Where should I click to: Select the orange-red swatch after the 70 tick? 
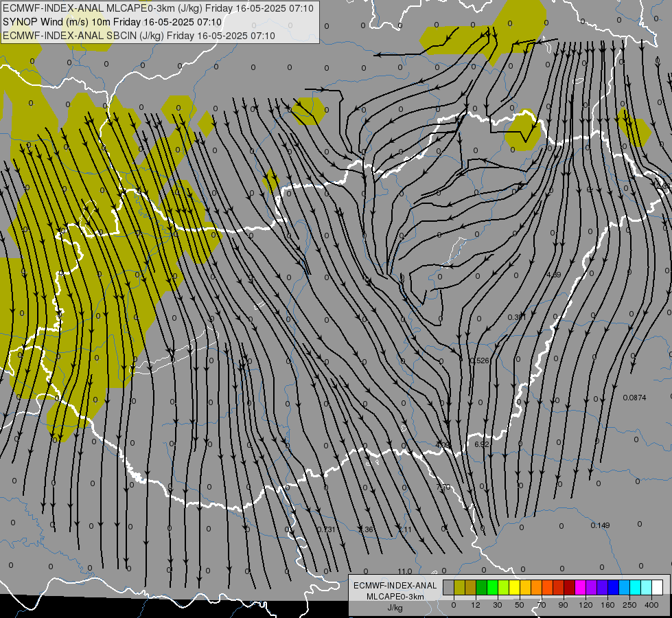[x=548, y=587]
